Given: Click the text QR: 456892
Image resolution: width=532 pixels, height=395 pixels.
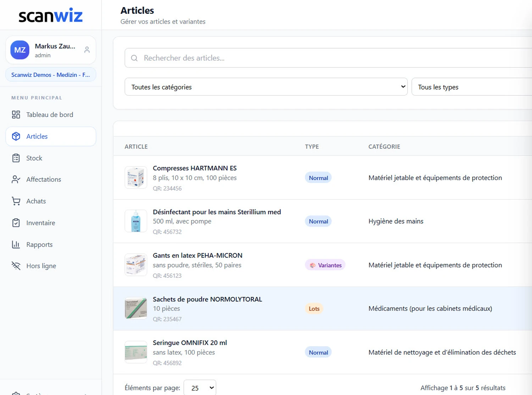Looking at the screenshot, I should click(x=167, y=363).
